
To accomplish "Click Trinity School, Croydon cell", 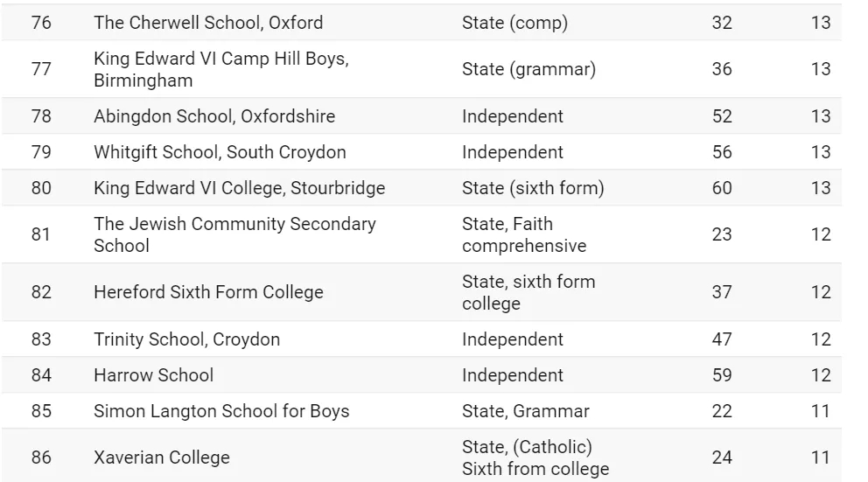I will (186, 339).
